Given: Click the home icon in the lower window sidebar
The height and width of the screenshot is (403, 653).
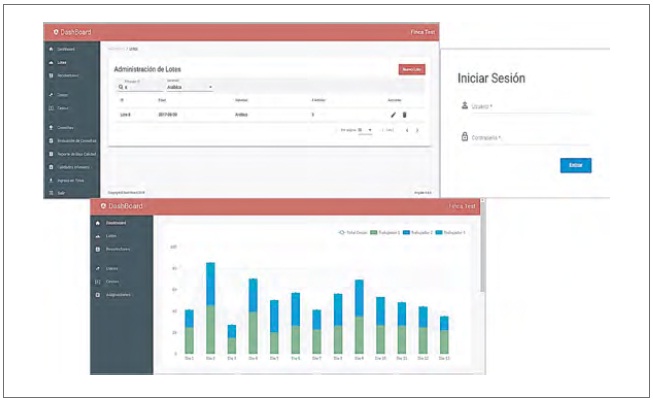Looking at the screenshot, I should coord(97,222).
